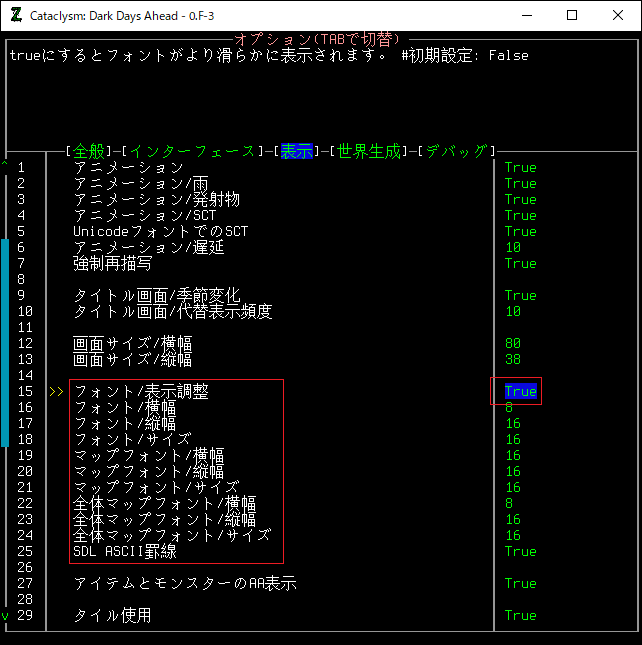
Task: Change the 画面サイズ/縦幅 value 38
Action: point(513,360)
